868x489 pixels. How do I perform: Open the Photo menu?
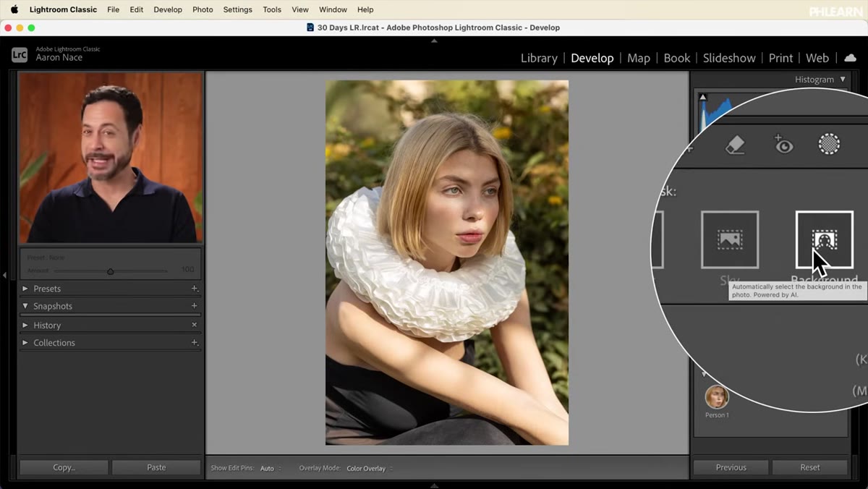pos(203,9)
